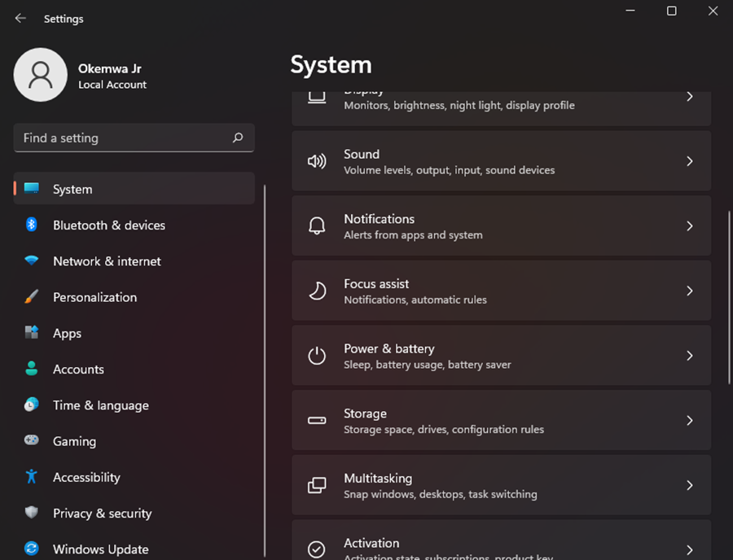Expand the Sound settings chevron
This screenshot has width=733, height=560.
pyautogui.click(x=689, y=160)
